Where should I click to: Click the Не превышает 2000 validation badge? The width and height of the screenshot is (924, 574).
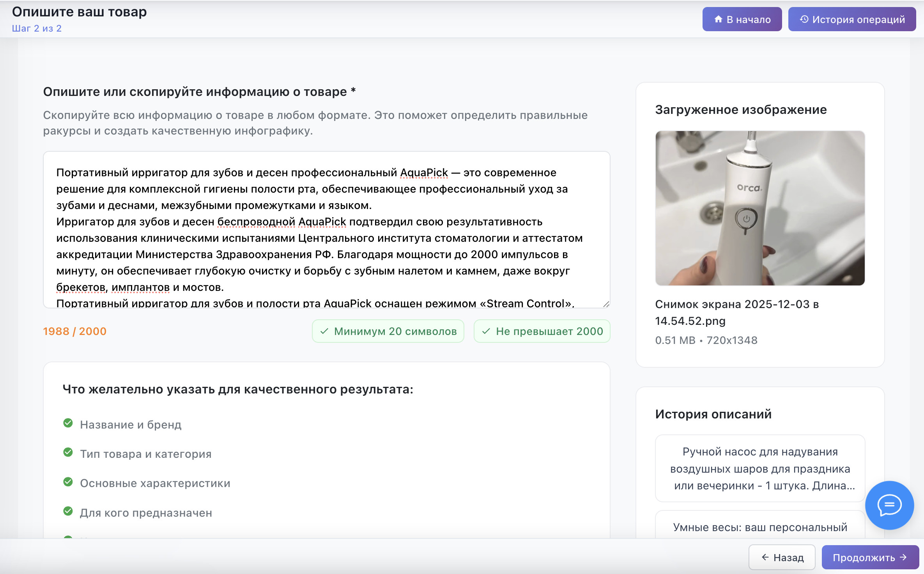(542, 331)
